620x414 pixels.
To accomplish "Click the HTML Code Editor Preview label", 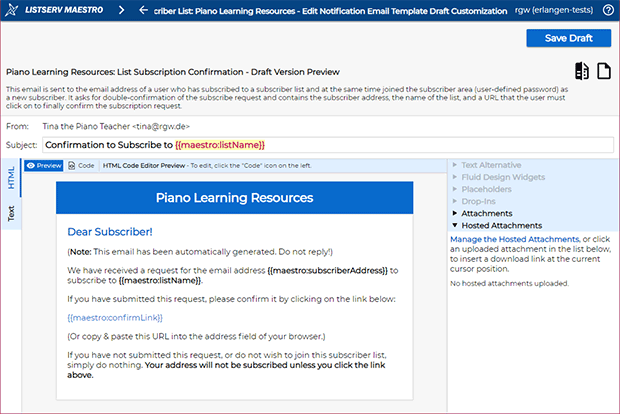I will [x=144, y=166].
